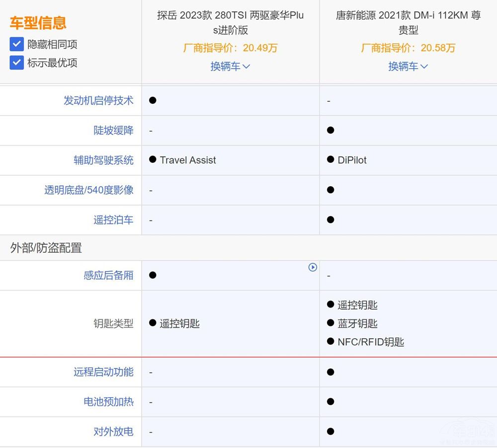Open the 发动机启停技术 parameter link
497x448 pixels.
point(98,100)
